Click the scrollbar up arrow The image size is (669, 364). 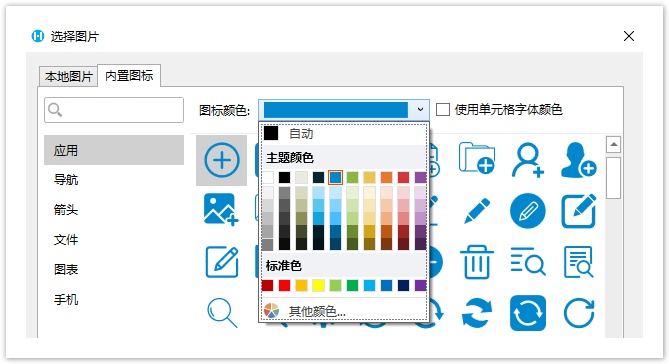[613, 145]
